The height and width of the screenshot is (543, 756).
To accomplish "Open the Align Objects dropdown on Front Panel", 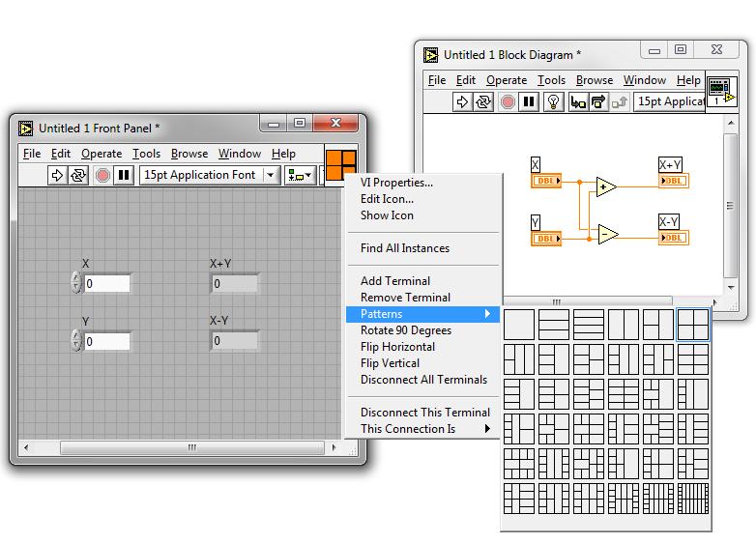I will (300, 175).
